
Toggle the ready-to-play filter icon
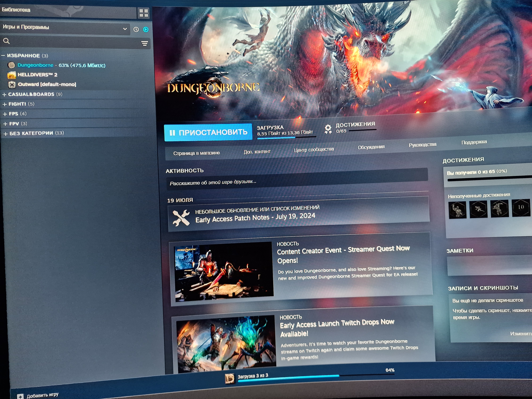click(146, 29)
